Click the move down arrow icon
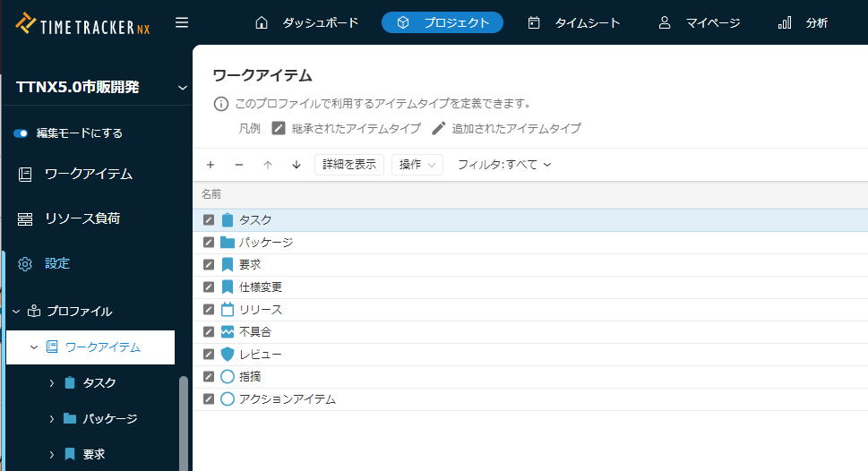The image size is (868, 471). (296, 165)
